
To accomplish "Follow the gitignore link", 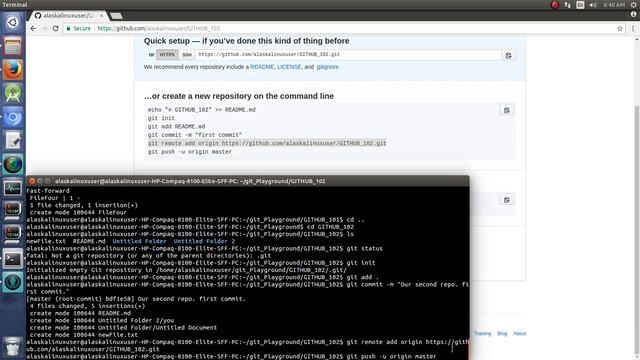I will click(327, 67).
